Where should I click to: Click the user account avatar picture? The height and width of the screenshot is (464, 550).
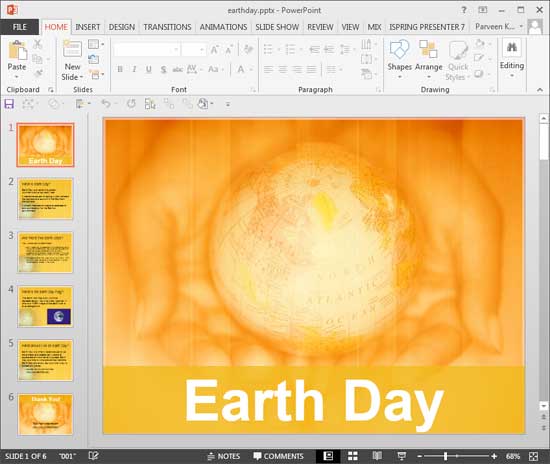[535, 27]
